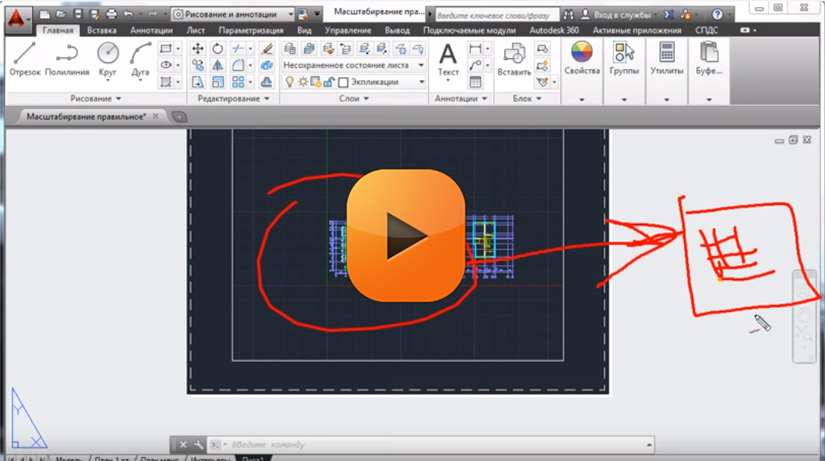The width and height of the screenshot is (825, 461).
Task: Select the Fillet editing tool
Action: coord(238,65)
